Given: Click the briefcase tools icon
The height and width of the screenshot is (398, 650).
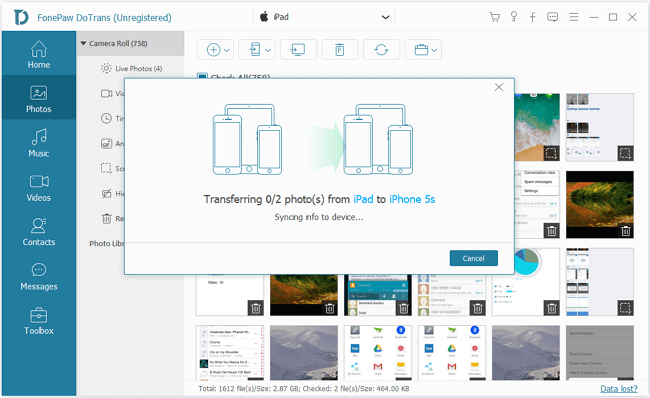Looking at the screenshot, I should point(421,50).
